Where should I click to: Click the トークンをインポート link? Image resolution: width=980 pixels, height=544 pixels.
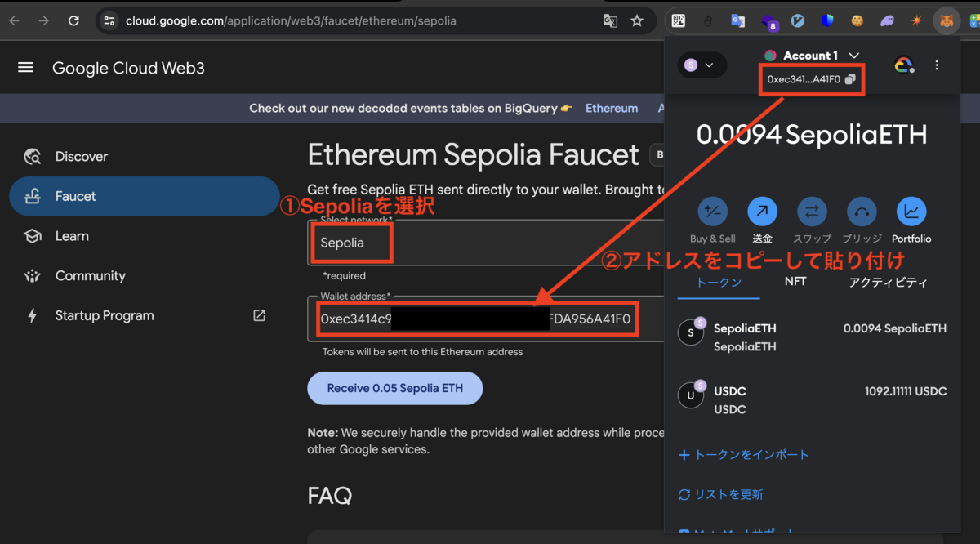743,455
